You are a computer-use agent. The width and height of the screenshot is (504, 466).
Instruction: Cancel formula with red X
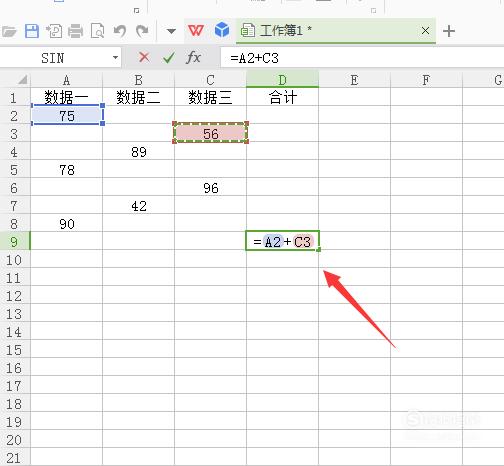click(144, 57)
